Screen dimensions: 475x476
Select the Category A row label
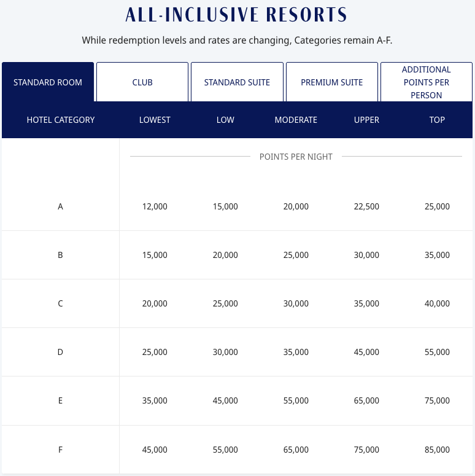[60, 206]
